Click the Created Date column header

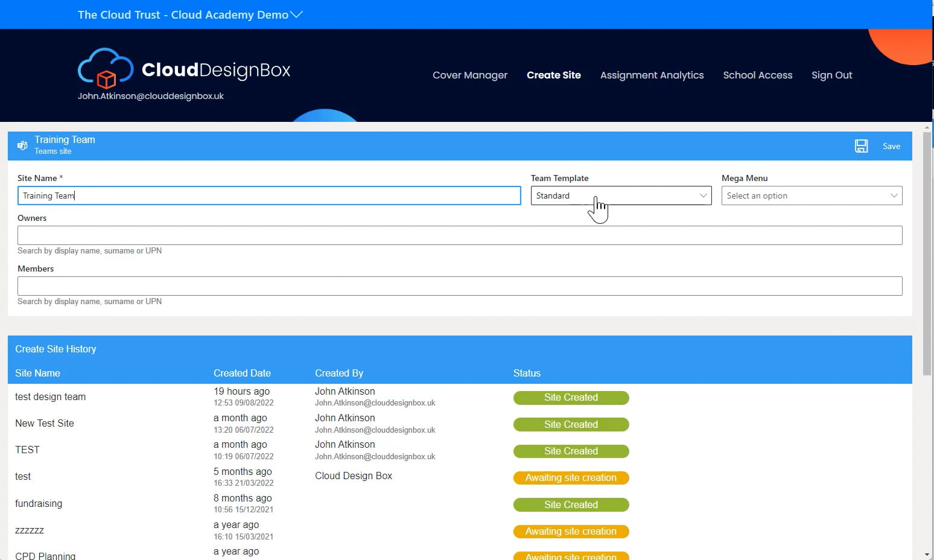click(242, 373)
